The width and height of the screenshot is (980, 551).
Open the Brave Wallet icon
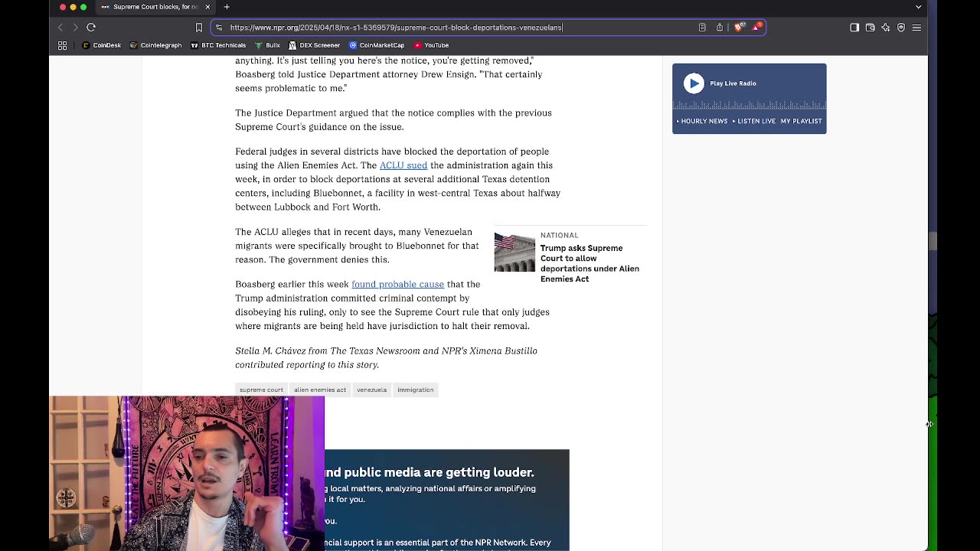point(871,28)
